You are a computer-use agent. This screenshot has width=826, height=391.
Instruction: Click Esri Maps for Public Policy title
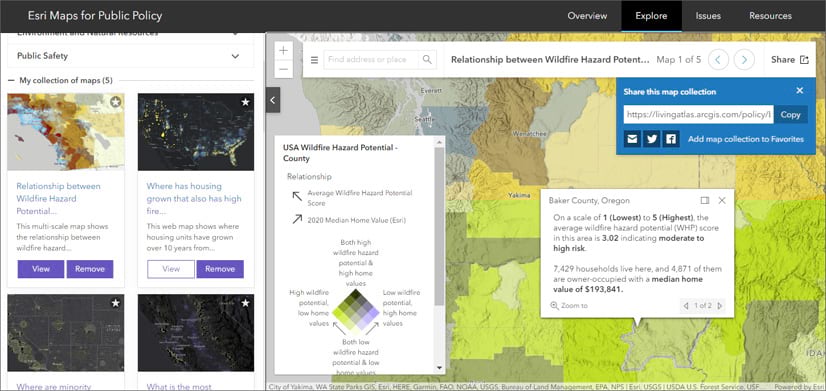click(x=95, y=16)
